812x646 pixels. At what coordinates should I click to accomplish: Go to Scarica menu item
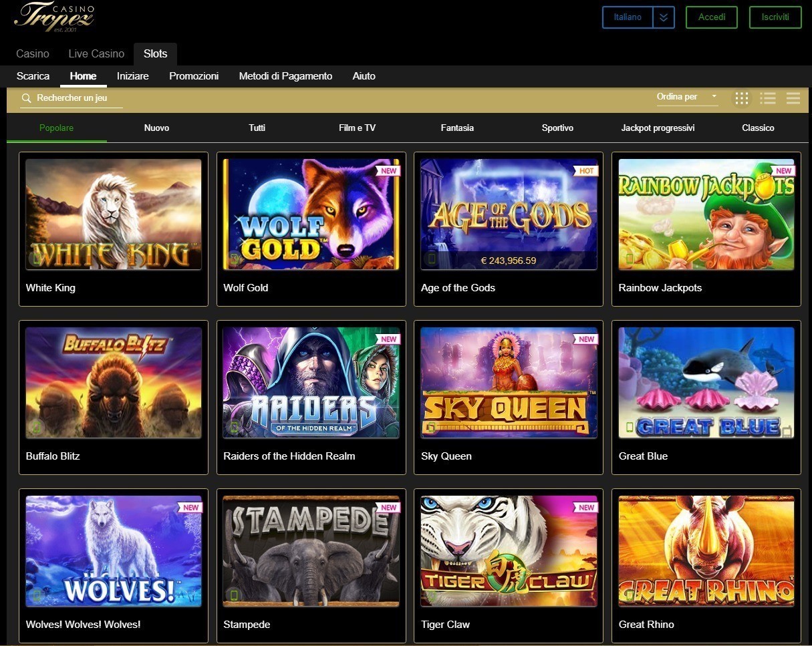point(33,76)
